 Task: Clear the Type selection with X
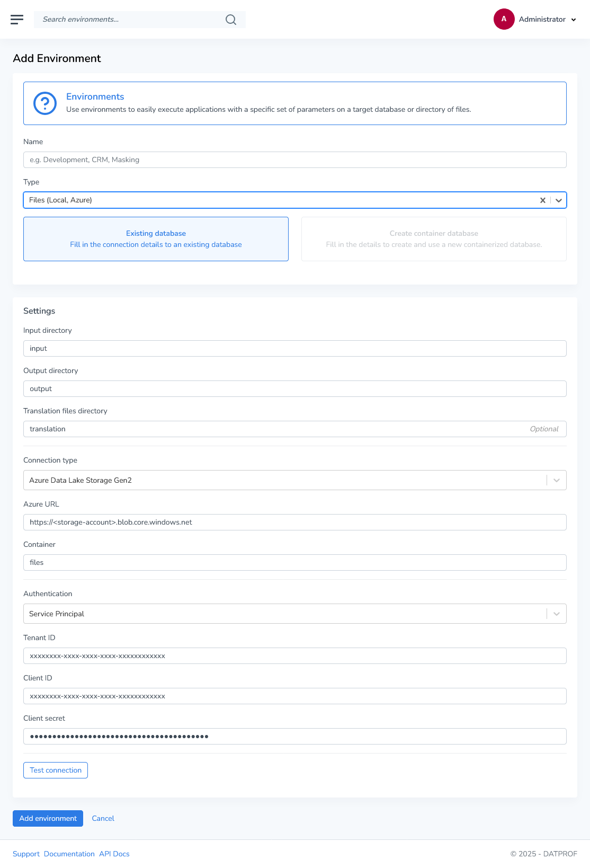click(542, 200)
